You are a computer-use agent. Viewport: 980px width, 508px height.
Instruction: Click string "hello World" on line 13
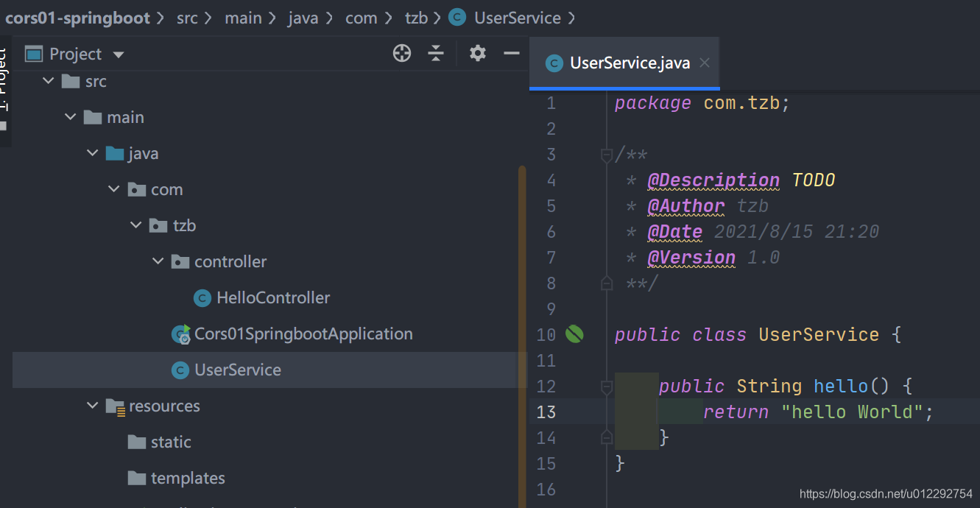coord(852,412)
